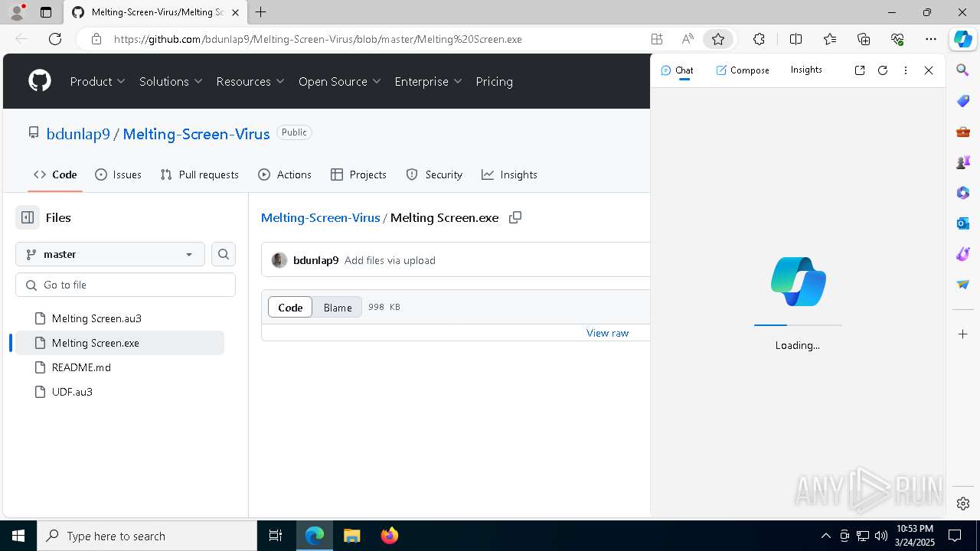Image resolution: width=980 pixels, height=551 pixels.
Task: Expand Open Source dropdown
Action: [x=340, y=81]
